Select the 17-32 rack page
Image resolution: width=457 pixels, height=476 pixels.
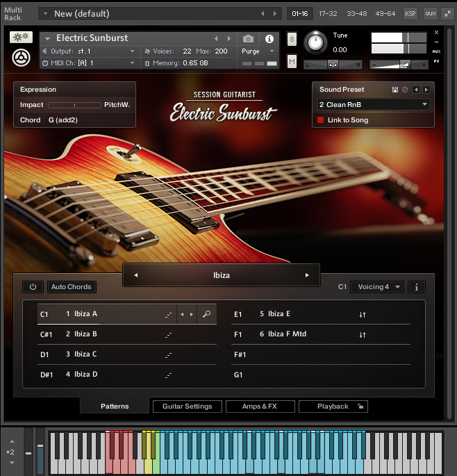click(328, 14)
